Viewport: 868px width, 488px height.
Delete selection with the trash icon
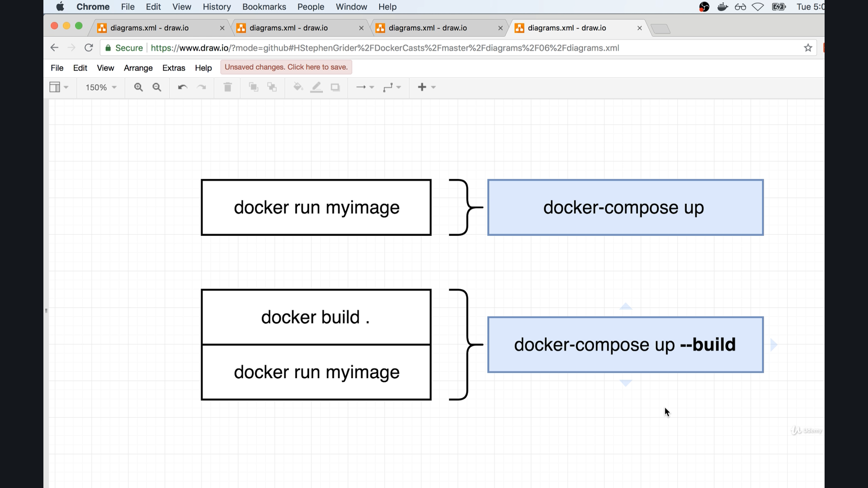pos(227,87)
